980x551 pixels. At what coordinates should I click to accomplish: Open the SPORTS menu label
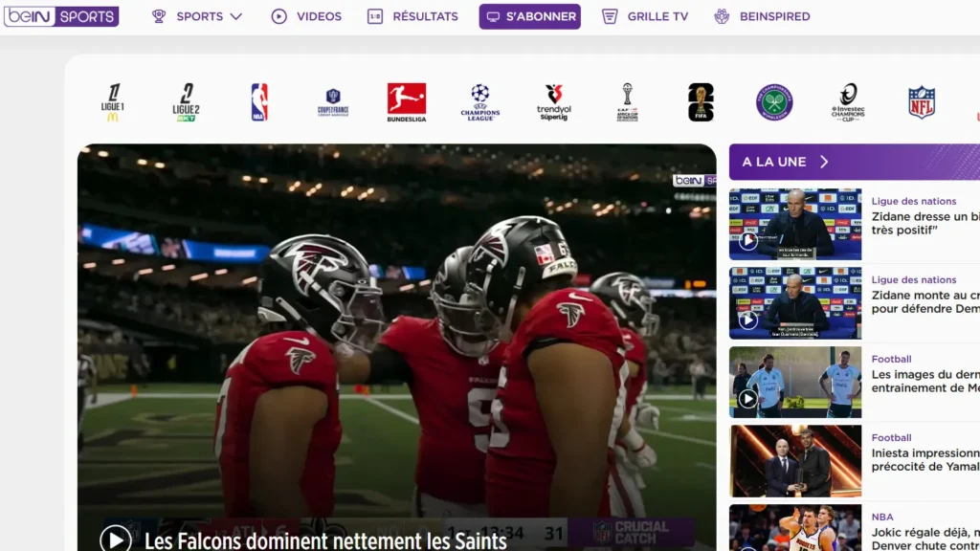click(199, 17)
